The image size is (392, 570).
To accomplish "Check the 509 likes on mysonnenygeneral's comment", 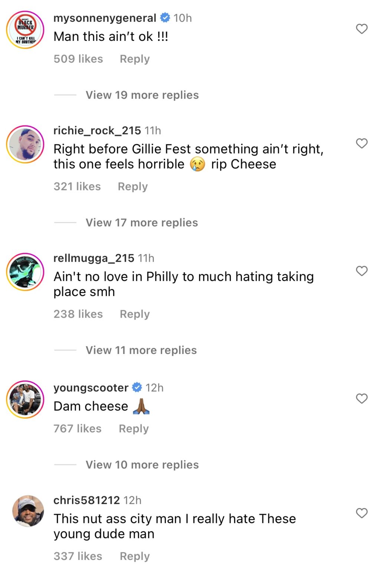I will 78,59.
